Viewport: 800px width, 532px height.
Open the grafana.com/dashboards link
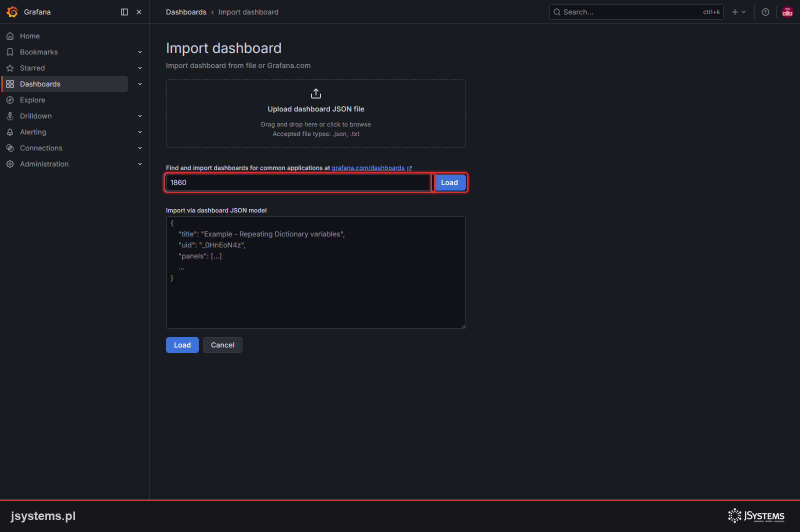click(368, 168)
